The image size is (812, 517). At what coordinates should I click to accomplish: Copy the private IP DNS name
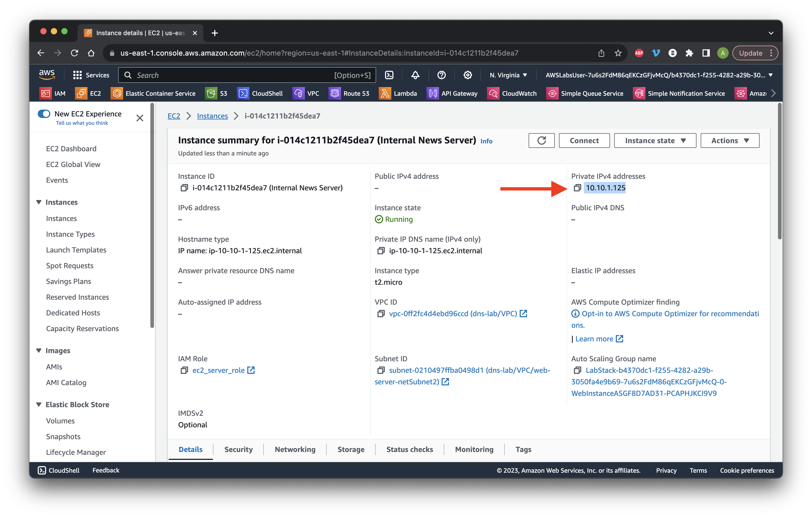tap(381, 251)
